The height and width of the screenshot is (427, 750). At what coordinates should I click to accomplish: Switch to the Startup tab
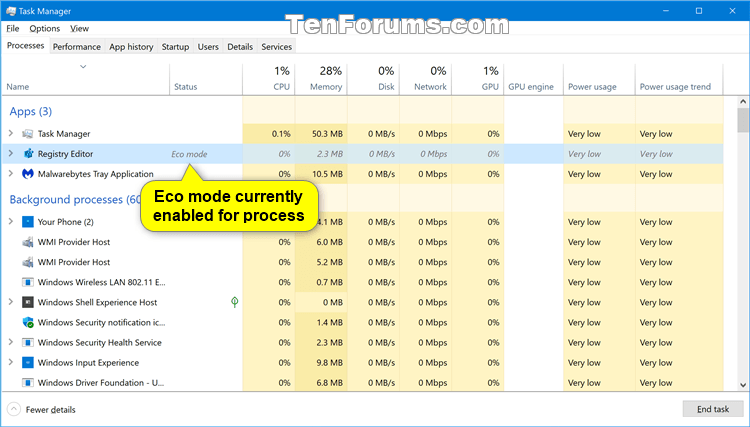point(175,46)
